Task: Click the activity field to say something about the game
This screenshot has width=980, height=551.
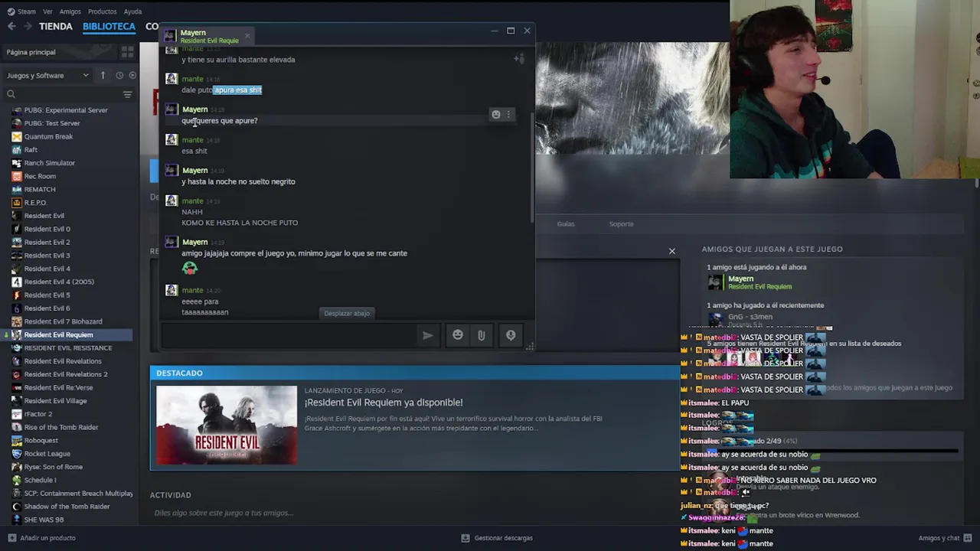Action: click(413, 513)
